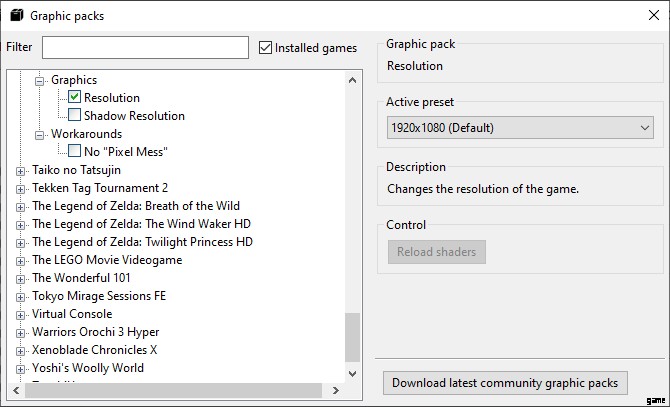Expand the Xenoblade Chronicles X node
Image resolution: width=670 pixels, height=407 pixels.
tap(20, 351)
